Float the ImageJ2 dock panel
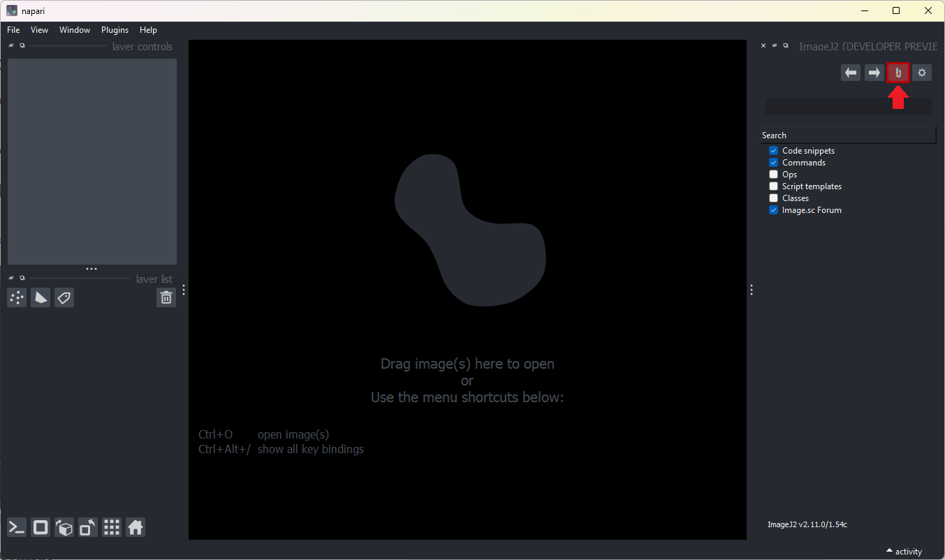The height and width of the screenshot is (560, 945). tap(786, 45)
